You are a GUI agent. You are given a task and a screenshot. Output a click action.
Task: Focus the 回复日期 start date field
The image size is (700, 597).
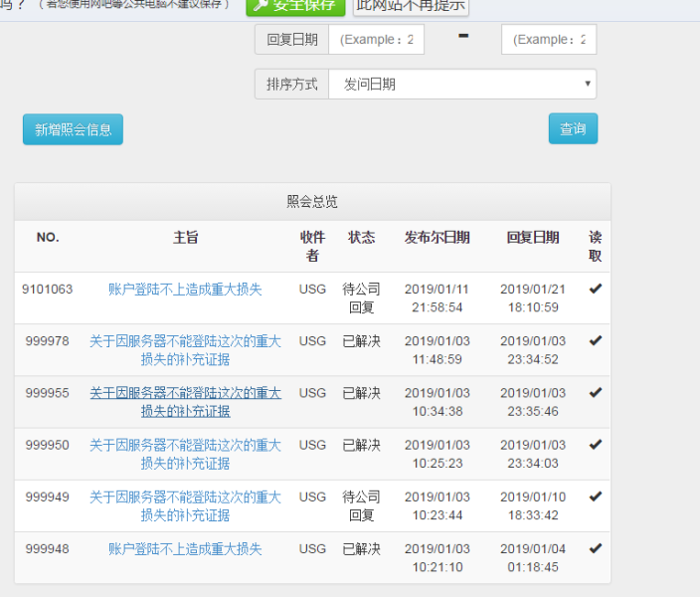point(376,40)
